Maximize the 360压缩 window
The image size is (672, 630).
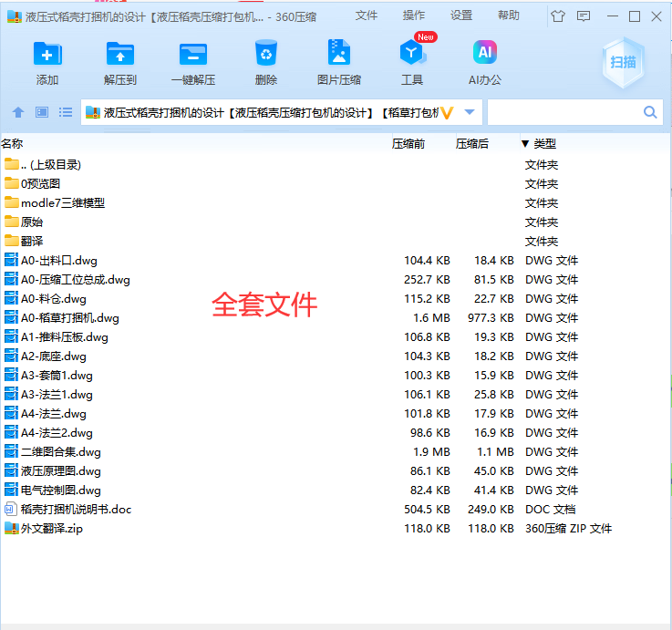635,16
